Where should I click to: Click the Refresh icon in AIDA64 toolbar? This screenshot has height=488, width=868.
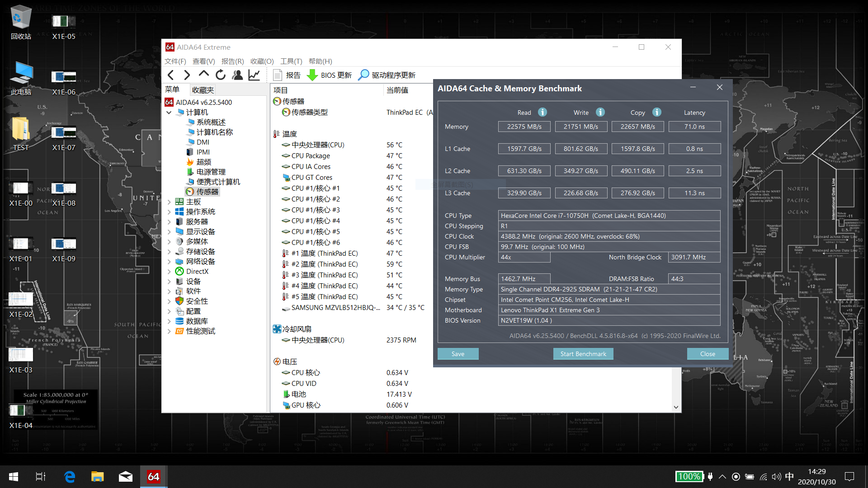pyautogui.click(x=221, y=75)
